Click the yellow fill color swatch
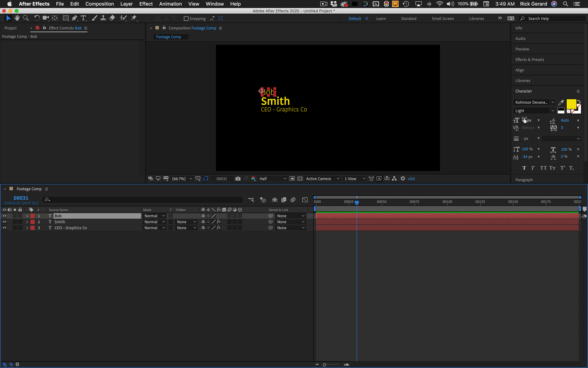The width and height of the screenshot is (588, 368). point(571,104)
